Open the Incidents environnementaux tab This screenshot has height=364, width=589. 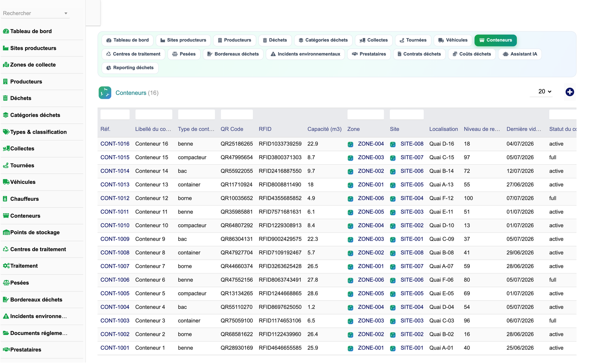305,54
